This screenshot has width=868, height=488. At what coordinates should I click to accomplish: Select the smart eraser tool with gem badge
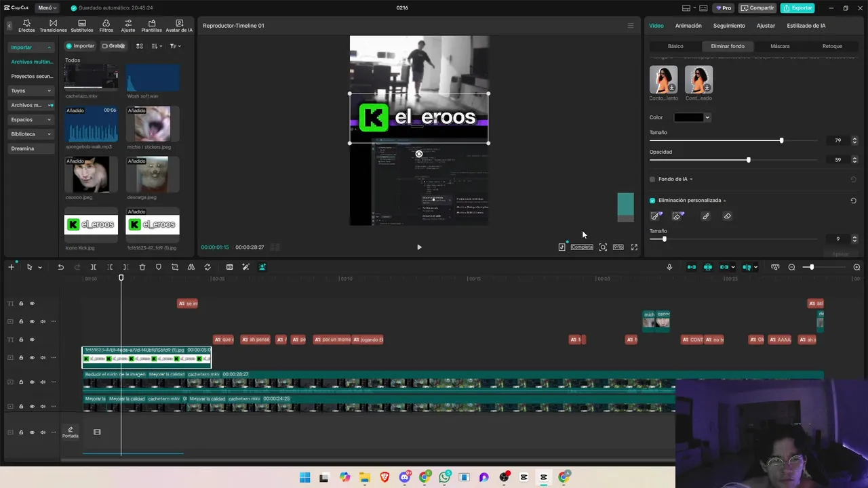677,216
